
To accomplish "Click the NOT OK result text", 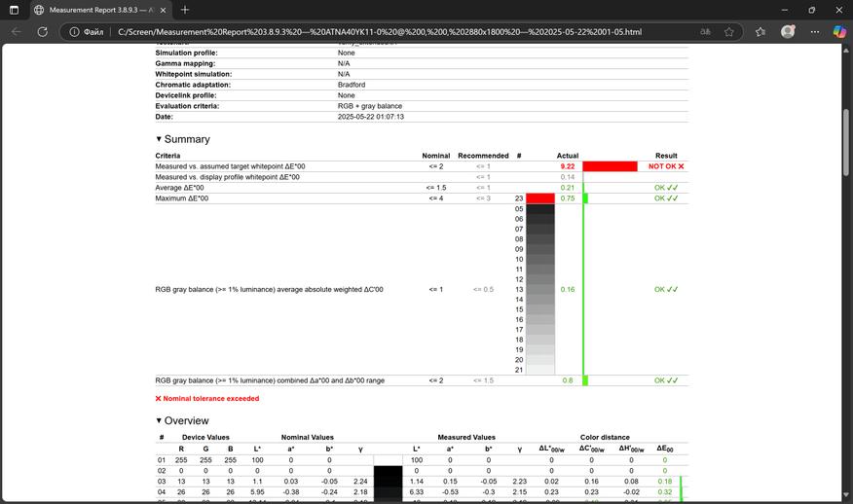I will click(x=666, y=166).
